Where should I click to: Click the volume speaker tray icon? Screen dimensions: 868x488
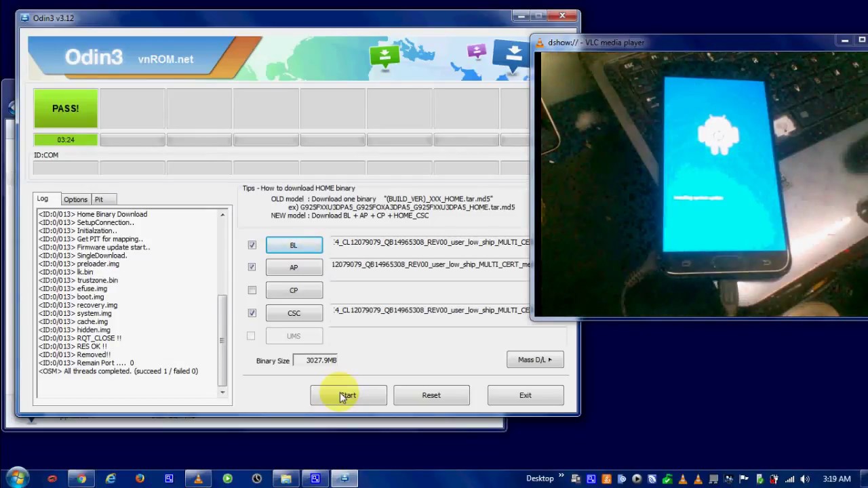[806, 479]
